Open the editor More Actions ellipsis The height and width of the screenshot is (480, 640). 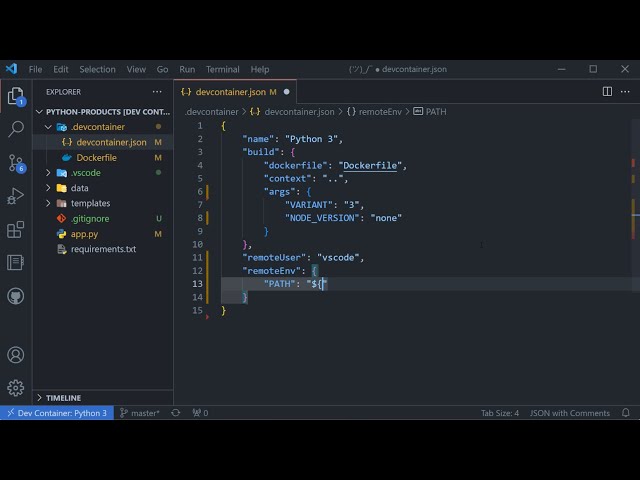point(625,91)
